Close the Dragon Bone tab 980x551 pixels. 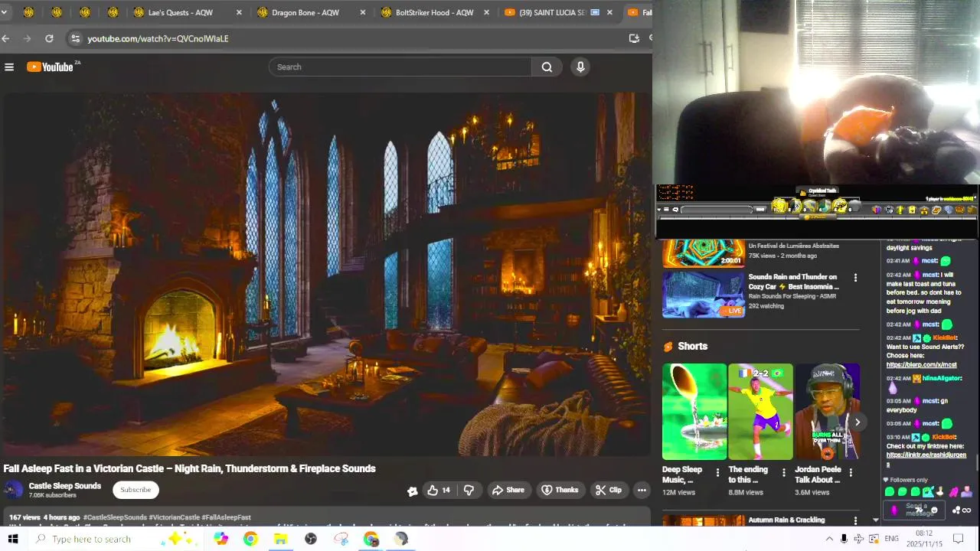click(x=363, y=12)
